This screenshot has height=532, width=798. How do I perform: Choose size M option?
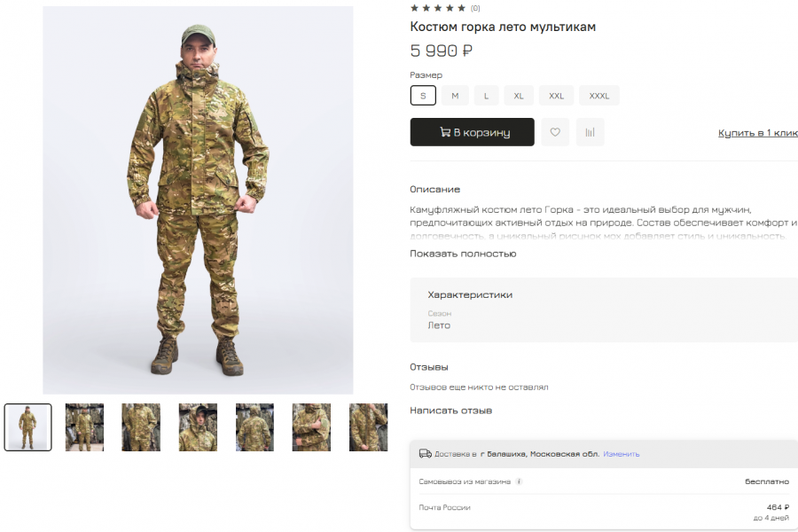coord(455,96)
